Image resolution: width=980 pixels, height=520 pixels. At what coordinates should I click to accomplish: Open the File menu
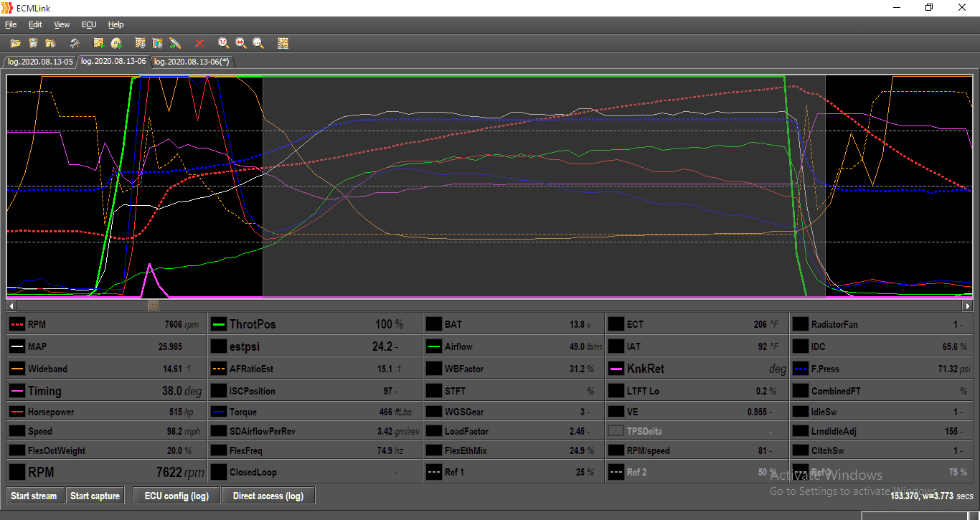click(11, 24)
